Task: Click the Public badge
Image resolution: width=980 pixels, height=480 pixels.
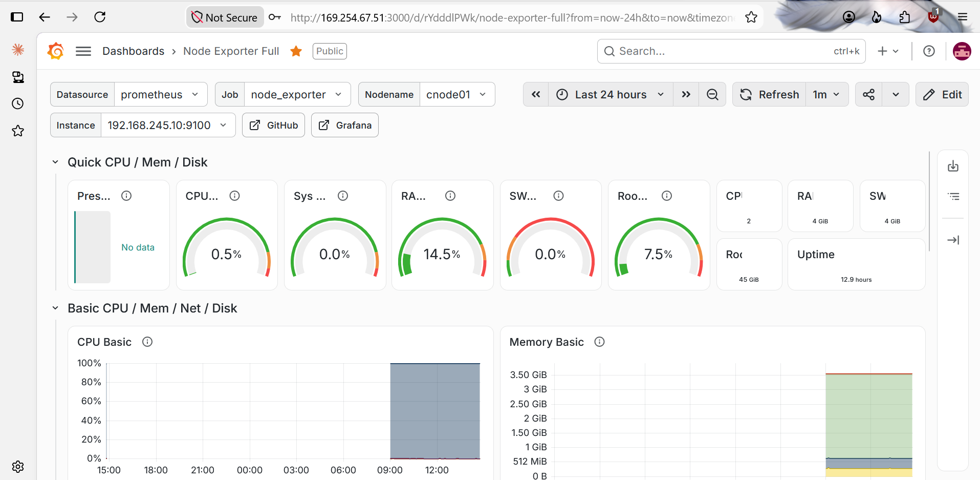Action: coord(330,51)
